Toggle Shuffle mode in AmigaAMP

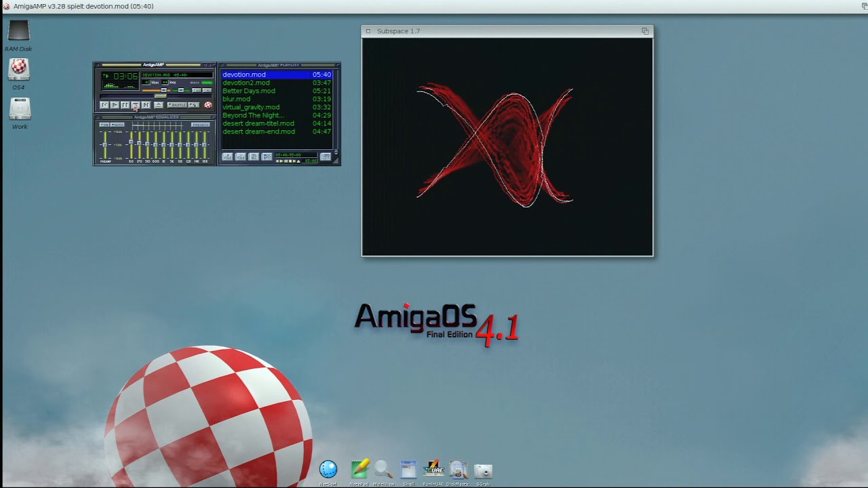[x=177, y=105]
